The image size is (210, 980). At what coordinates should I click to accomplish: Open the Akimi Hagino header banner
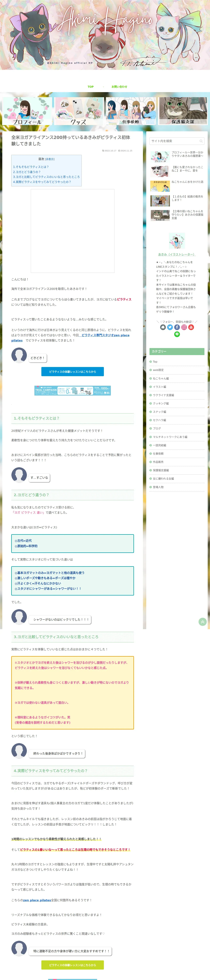pyautogui.click(x=105, y=35)
